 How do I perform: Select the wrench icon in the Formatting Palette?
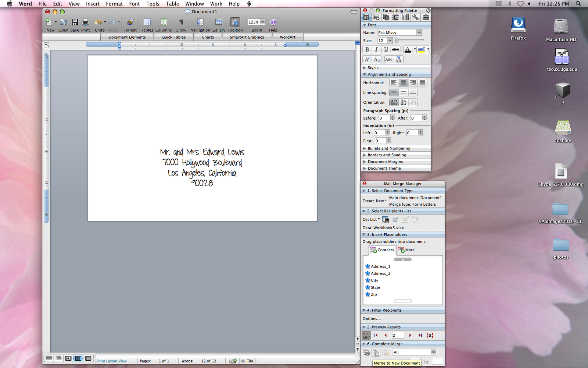(x=416, y=17)
